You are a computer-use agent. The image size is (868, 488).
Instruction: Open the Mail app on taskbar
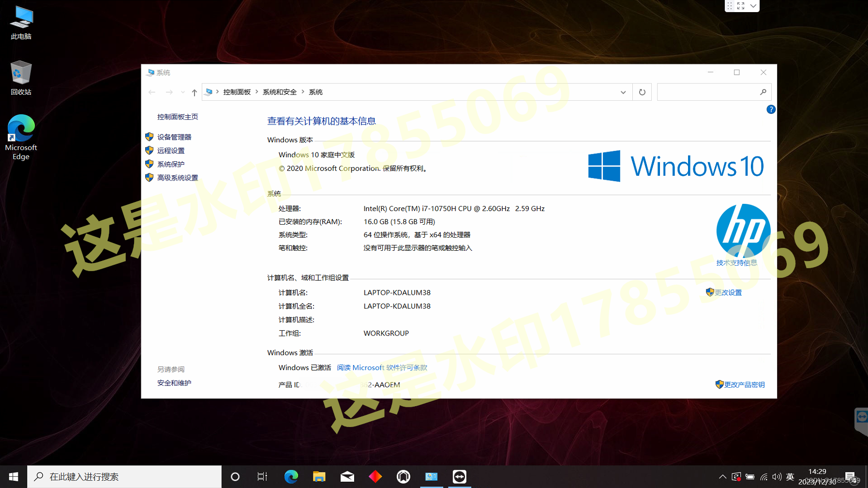(x=347, y=477)
